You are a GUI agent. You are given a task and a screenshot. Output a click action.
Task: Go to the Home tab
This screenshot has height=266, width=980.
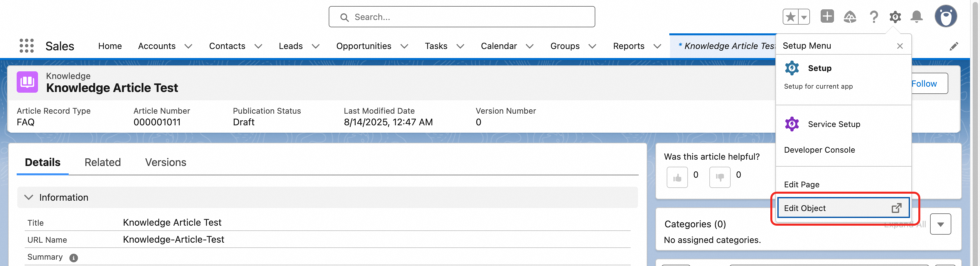(x=110, y=46)
